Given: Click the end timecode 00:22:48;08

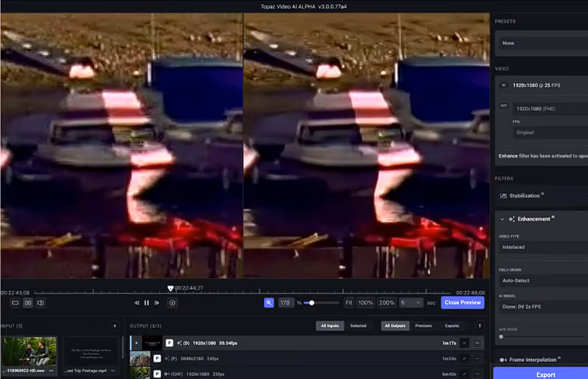Looking at the screenshot, I should (470, 293).
